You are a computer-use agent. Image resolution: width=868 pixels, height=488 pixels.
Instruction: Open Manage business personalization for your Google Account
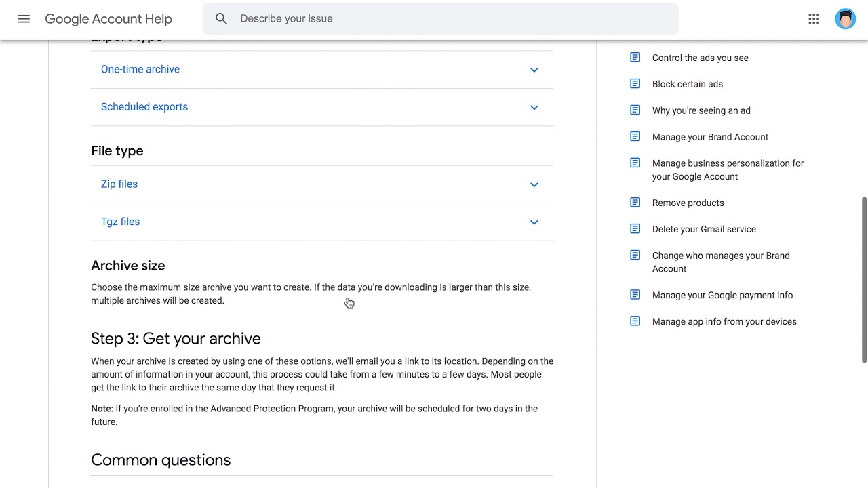(728, 170)
